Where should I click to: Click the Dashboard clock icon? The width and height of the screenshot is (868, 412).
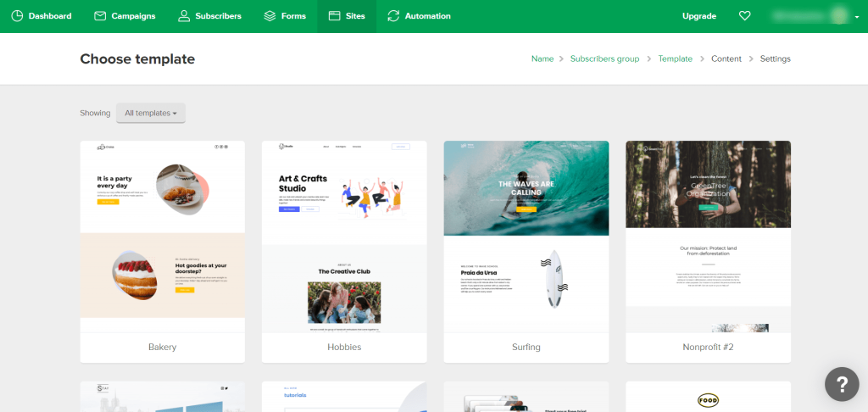point(17,16)
